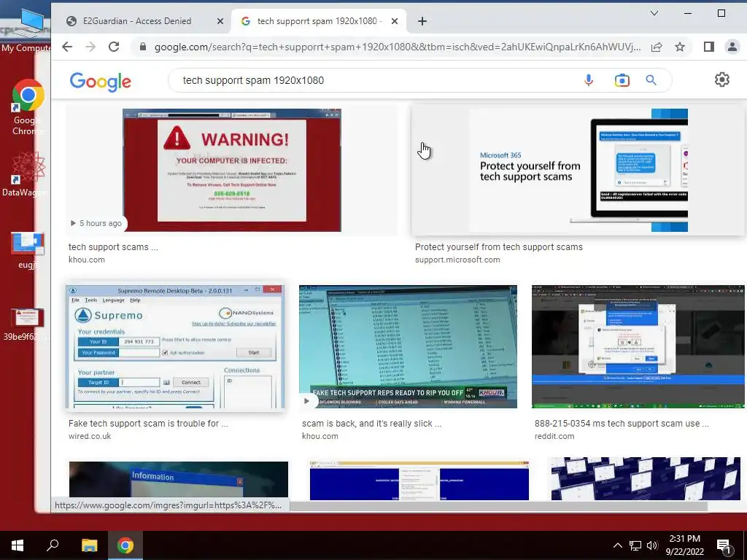Open the volume speaker tray icon

point(652,545)
